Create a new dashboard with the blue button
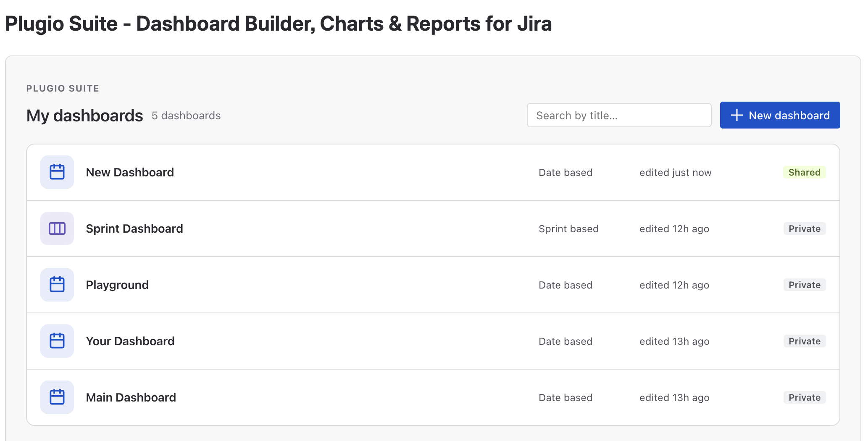Viewport: 868px width, 441px height. point(780,115)
